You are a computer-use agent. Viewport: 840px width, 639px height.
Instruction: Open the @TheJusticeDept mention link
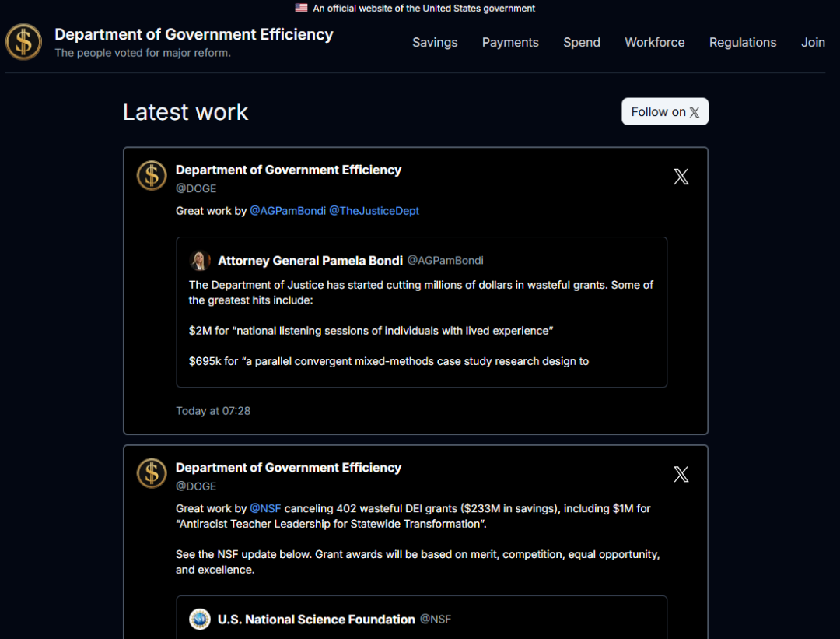[374, 211]
